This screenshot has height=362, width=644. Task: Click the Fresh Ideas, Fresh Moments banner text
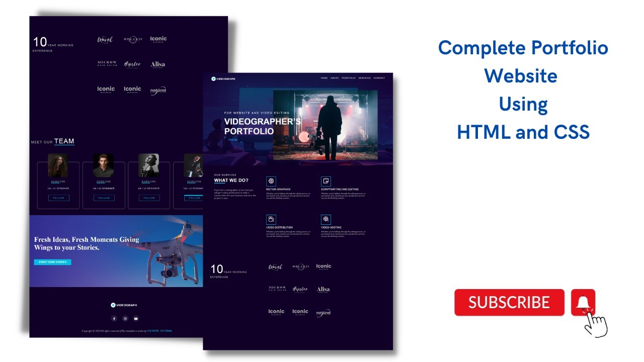[87, 243]
